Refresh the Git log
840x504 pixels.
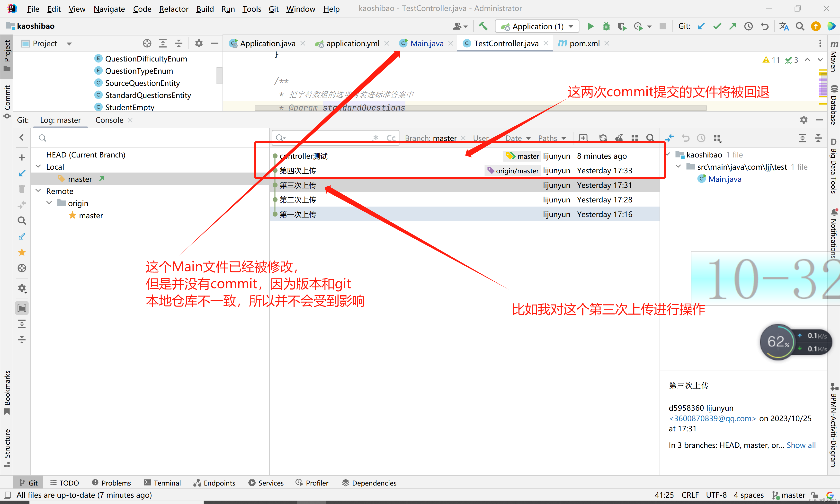(603, 138)
